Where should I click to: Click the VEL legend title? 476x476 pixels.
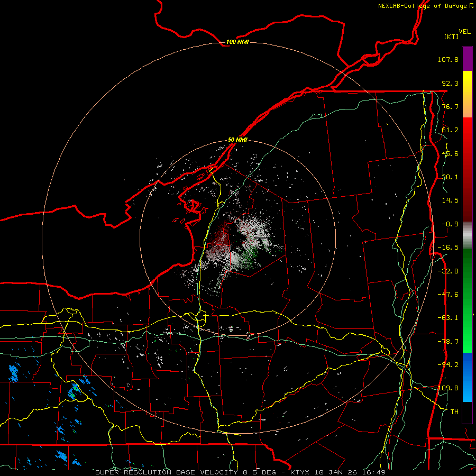(x=464, y=32)
